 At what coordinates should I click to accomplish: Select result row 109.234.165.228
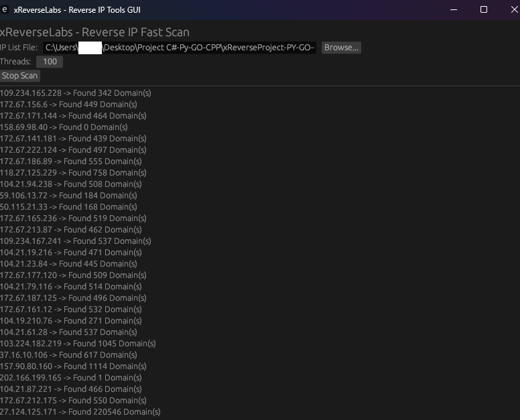[x=75, y=93]
